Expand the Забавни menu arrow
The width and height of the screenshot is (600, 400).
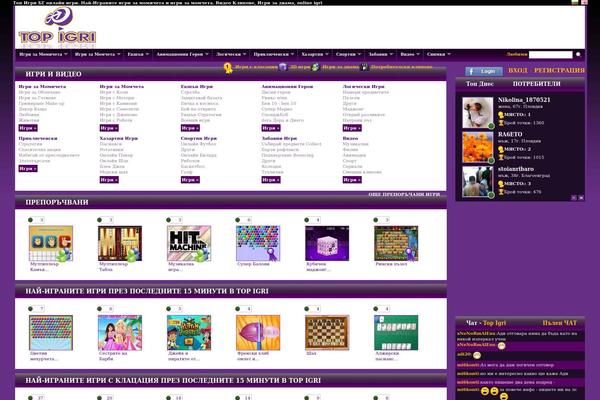click(x=391, y=54)
